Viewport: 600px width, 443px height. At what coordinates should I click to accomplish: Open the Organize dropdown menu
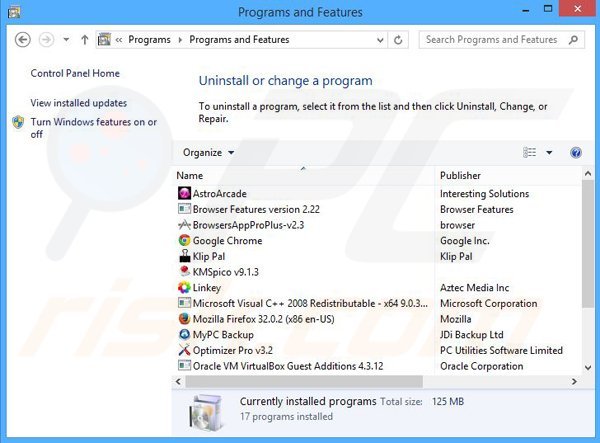(x=208, y=153)
